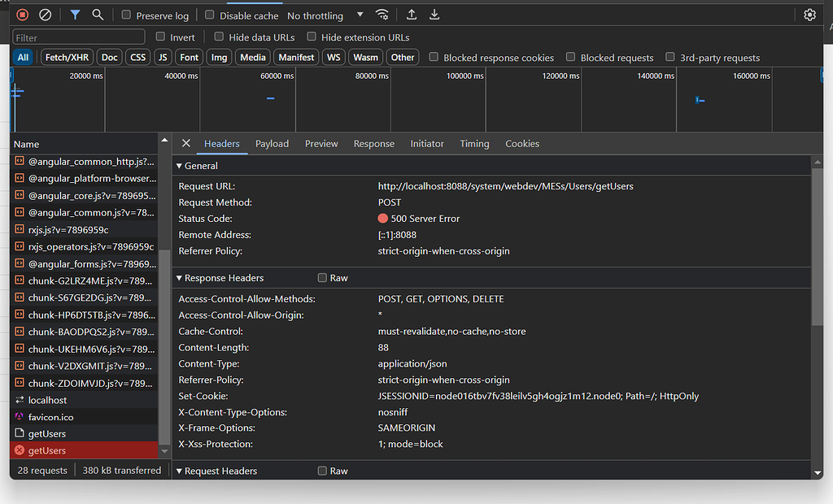Open network conditions panel
The height and width of the screenshot is (504, 833).
[x=382, y=14]
